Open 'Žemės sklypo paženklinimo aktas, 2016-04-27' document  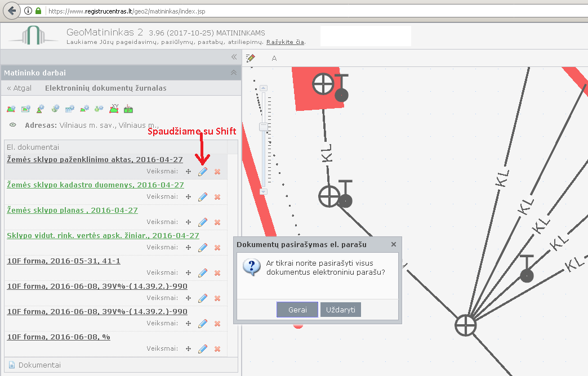95,159
